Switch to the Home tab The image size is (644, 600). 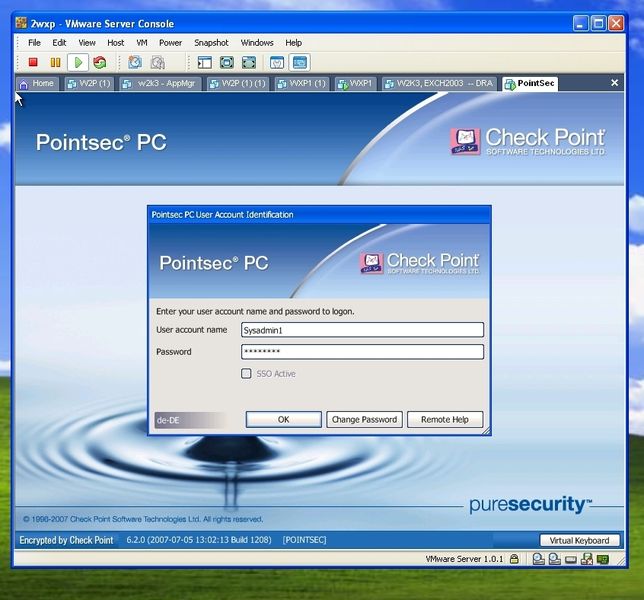pos(37,83)
